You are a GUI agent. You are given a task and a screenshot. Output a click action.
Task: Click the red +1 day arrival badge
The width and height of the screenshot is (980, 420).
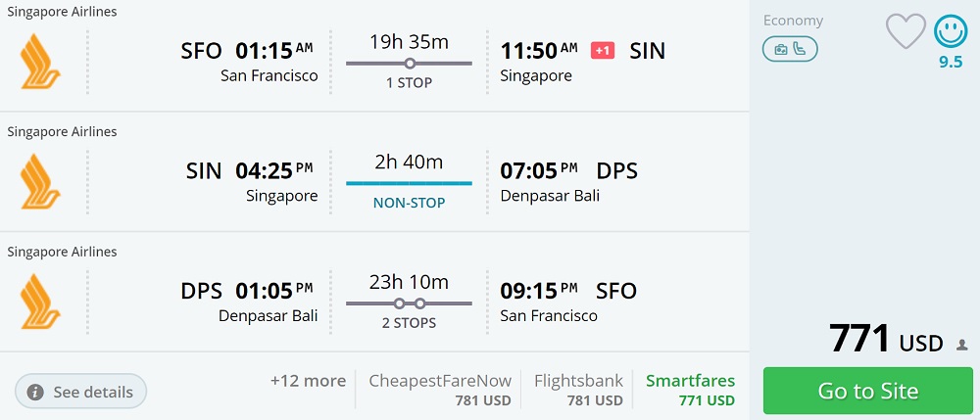click(x=603, y=50)
